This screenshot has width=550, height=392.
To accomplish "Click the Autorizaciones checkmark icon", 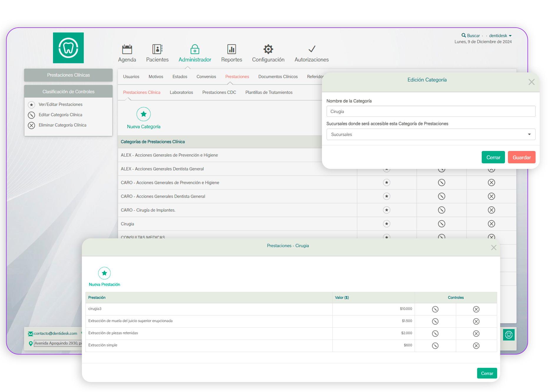I will [x=312, y=49].
